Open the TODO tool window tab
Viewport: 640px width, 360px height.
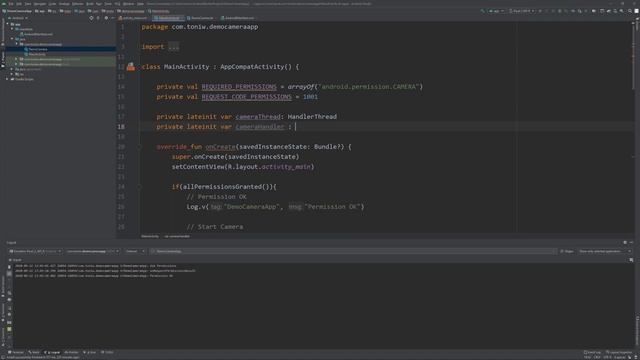click(108, 352)
